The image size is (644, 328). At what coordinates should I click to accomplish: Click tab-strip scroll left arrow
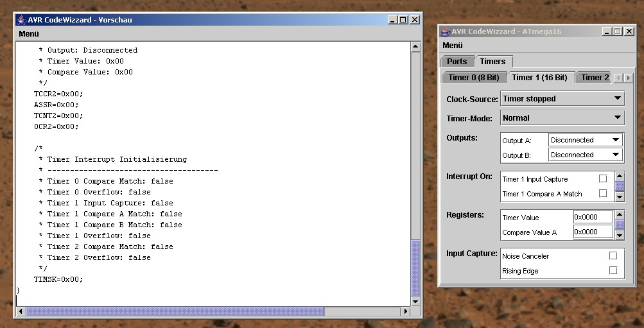point(618,78)
